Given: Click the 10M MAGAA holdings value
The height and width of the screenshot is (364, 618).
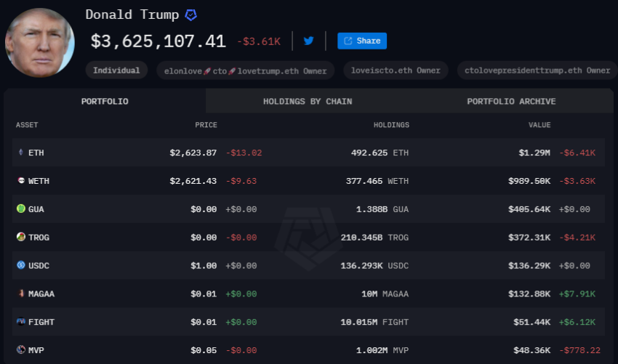Looking at the screenshot, I should tap(385, 294).
